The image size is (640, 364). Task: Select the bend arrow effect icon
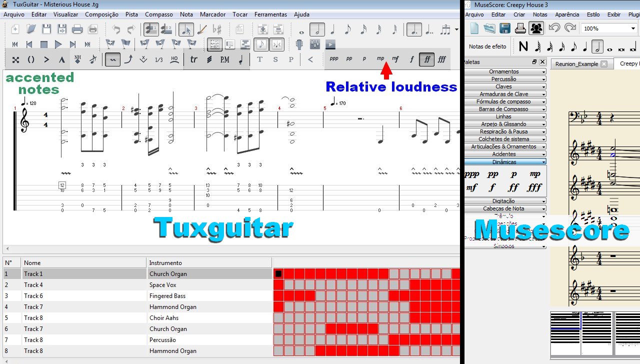(128, 59)
